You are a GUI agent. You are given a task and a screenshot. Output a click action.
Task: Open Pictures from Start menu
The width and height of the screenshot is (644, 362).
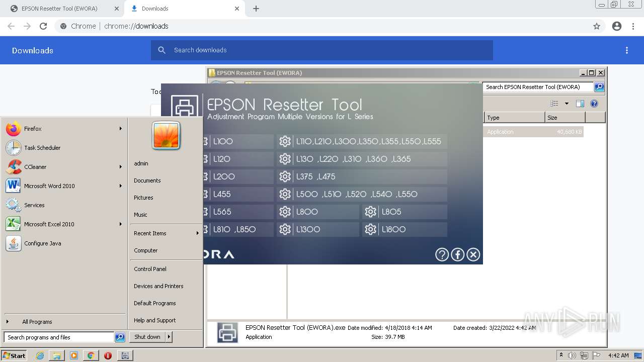pos(143,198)
